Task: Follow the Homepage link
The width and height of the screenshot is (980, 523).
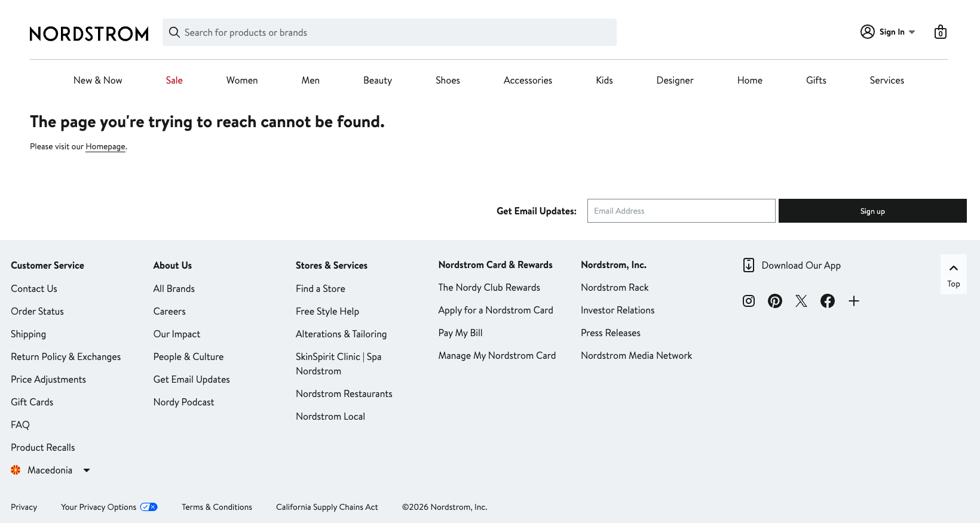Action: tap(105, 146)
